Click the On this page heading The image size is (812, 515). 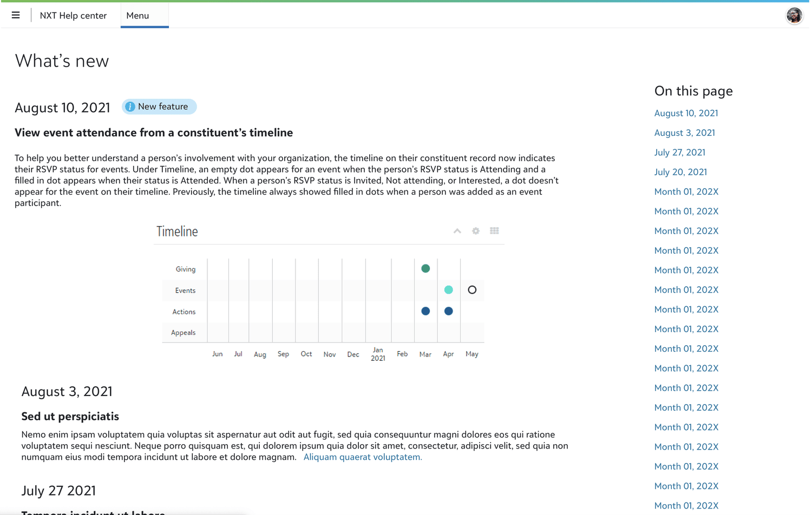[x=693, y=91]
